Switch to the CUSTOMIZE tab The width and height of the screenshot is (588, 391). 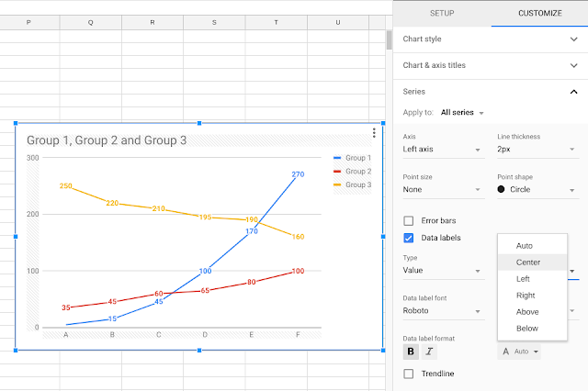(x=539, y=13)
